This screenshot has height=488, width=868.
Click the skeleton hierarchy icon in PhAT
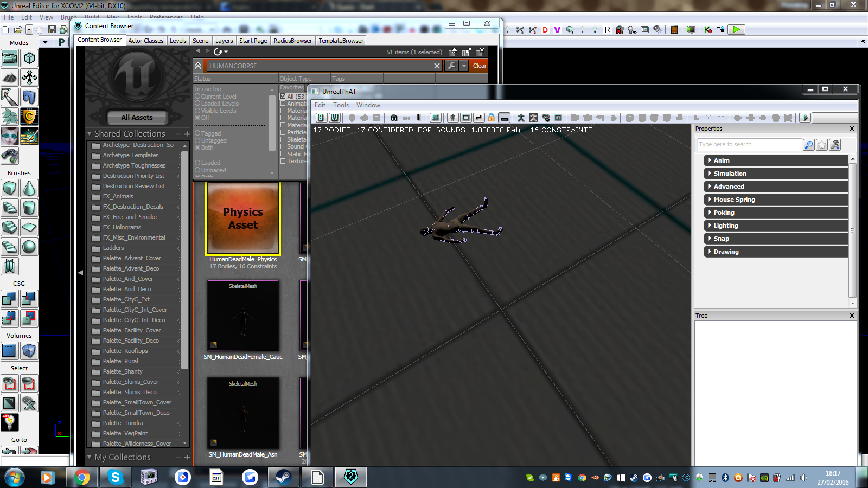452,118
